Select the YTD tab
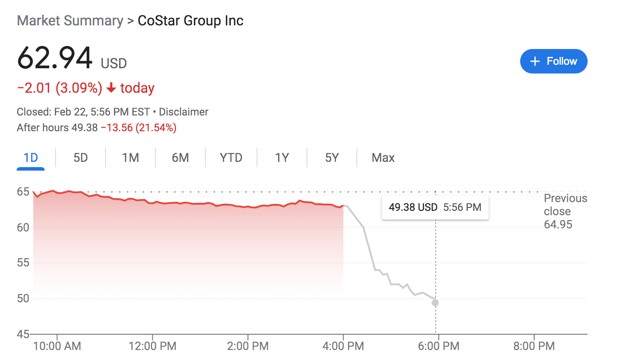Screen dimensions: 620x364 (x=231, y=157)
